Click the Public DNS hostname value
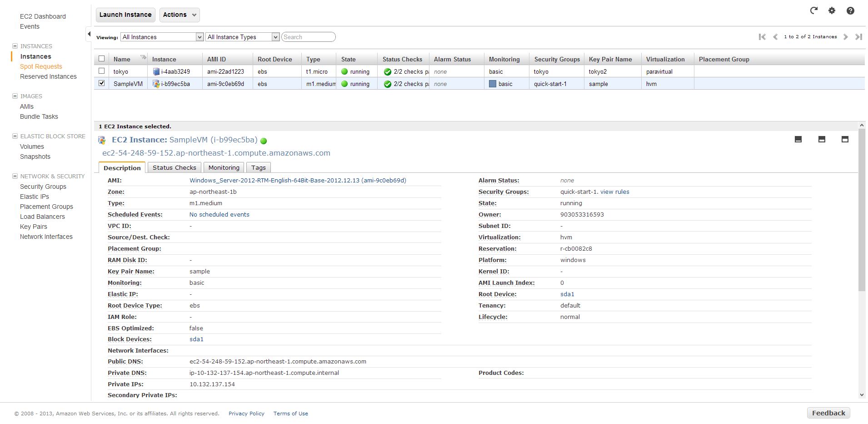 (278, 362)
